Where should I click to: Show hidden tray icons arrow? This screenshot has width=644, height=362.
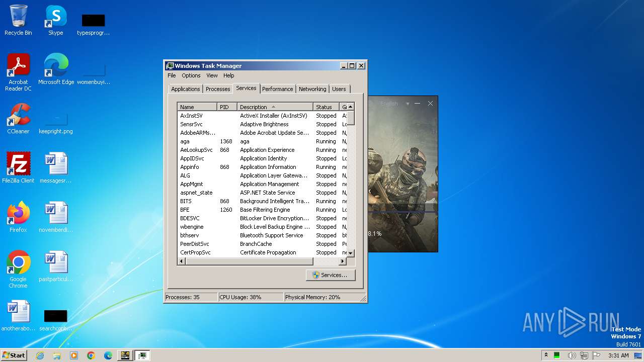[546, 355]
